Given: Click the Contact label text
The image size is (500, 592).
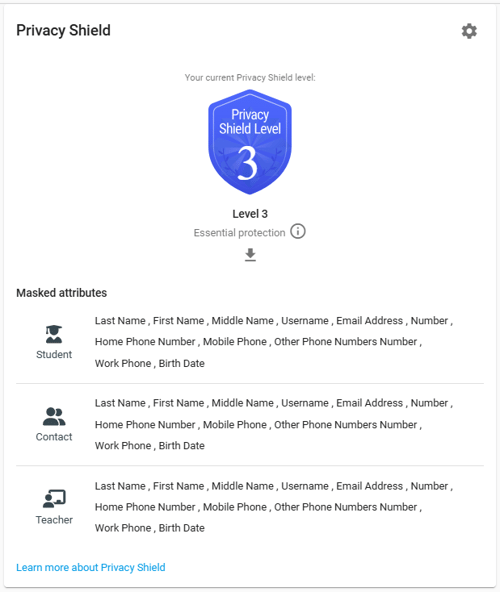Looking at the screenshot, I should coord(54,437).
